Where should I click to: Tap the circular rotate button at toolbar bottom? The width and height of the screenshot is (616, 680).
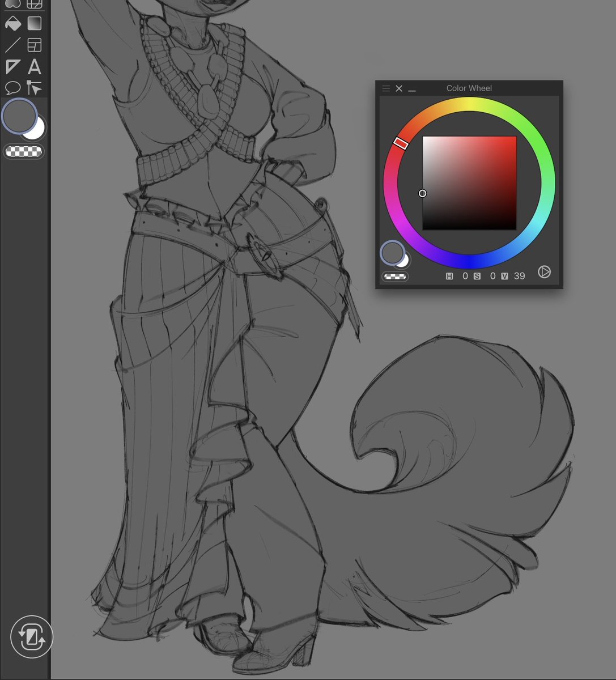point(32,637)
